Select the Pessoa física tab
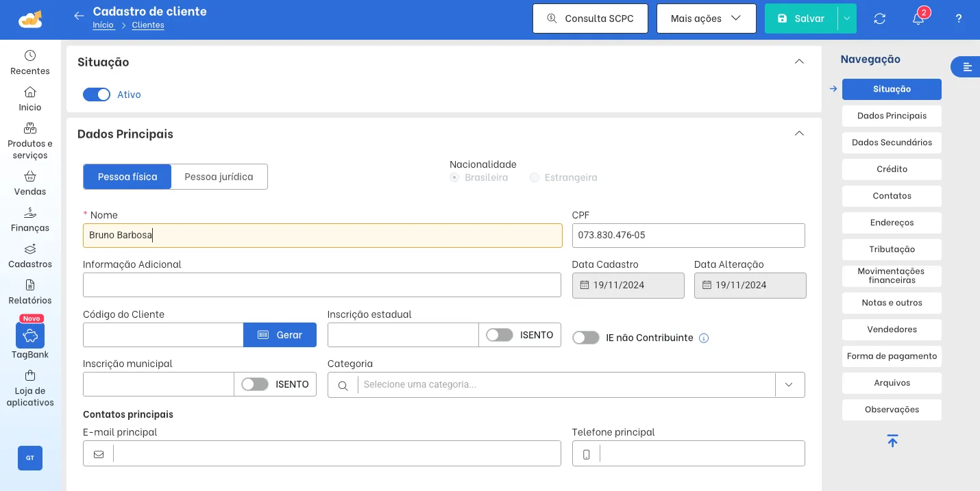980x491 pixels. 127,177
